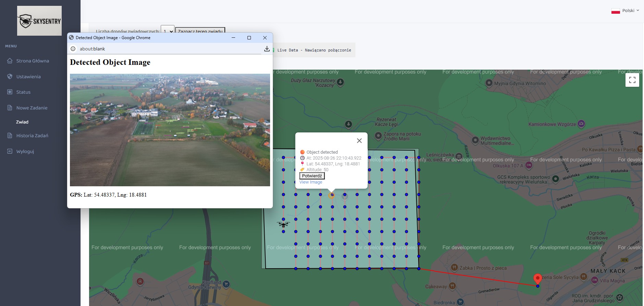Image resolution: width=644 pixels, height=306 pixels.
Task: Click Kaufland Gdynia Karwiny shop pin
Action: [226, 284]
